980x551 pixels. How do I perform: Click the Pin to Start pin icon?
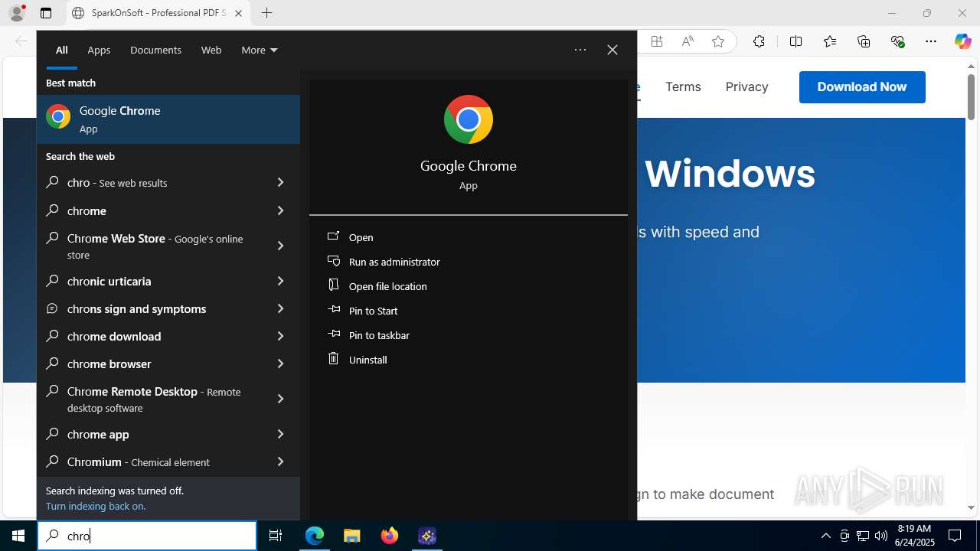[333, 310]
